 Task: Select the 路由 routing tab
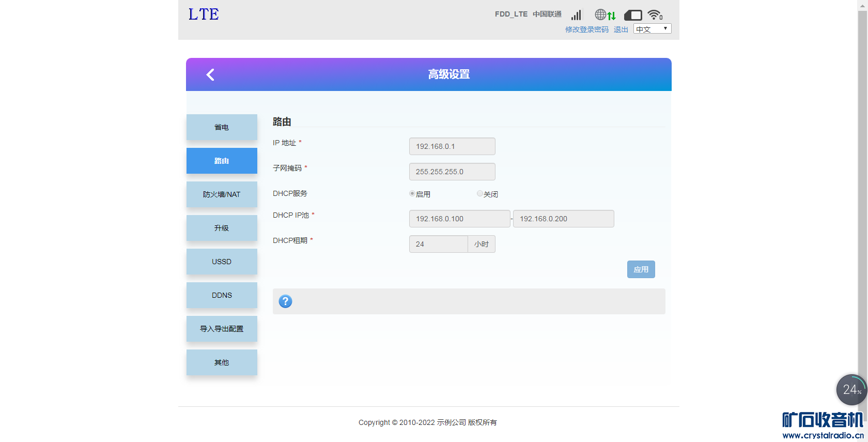click(x=222, y=161)
